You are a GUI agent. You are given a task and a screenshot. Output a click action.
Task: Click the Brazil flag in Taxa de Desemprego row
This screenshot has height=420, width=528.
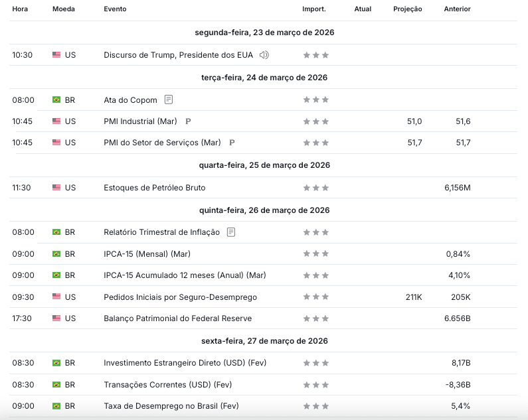click(x=56, y=405)
